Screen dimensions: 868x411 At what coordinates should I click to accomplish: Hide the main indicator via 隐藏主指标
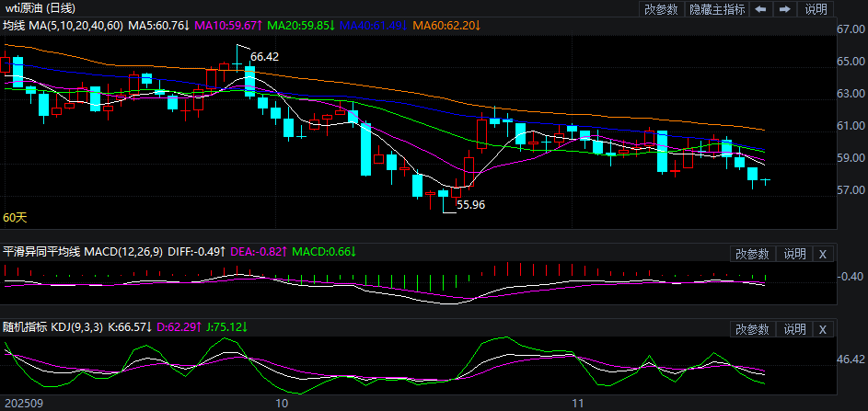[x=717, y=9]
